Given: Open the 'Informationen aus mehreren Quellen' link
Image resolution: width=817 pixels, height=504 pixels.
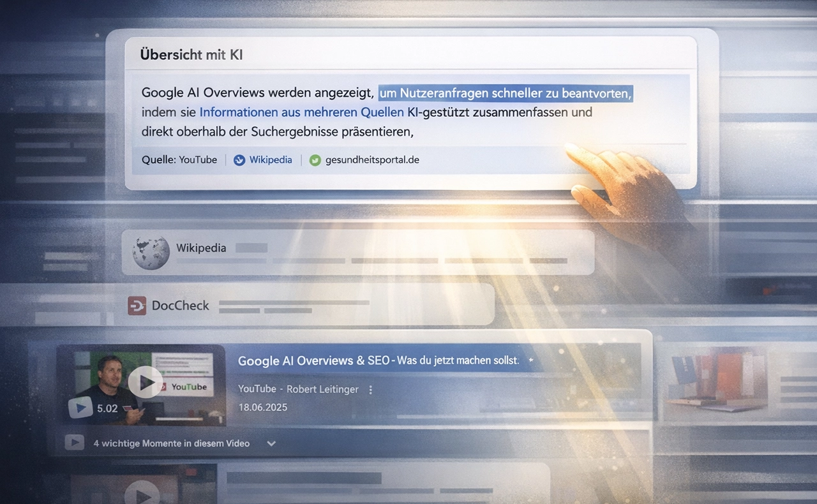Looking at the screenshot, I should pyautogui.click(x=301, y=112).
